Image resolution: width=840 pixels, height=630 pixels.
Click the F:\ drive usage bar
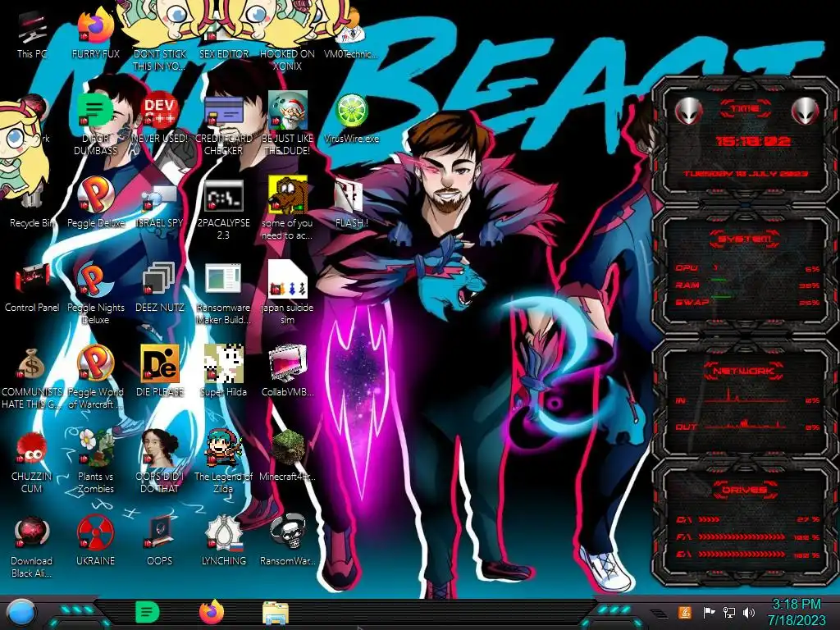pyautogui.click(x=747, y=536)
